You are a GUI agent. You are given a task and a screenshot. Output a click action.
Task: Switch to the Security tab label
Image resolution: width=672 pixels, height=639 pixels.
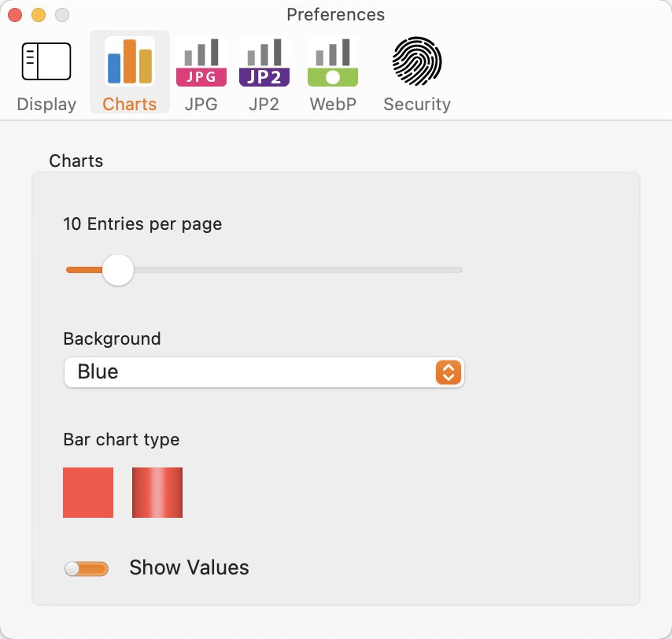click(417, 104)
